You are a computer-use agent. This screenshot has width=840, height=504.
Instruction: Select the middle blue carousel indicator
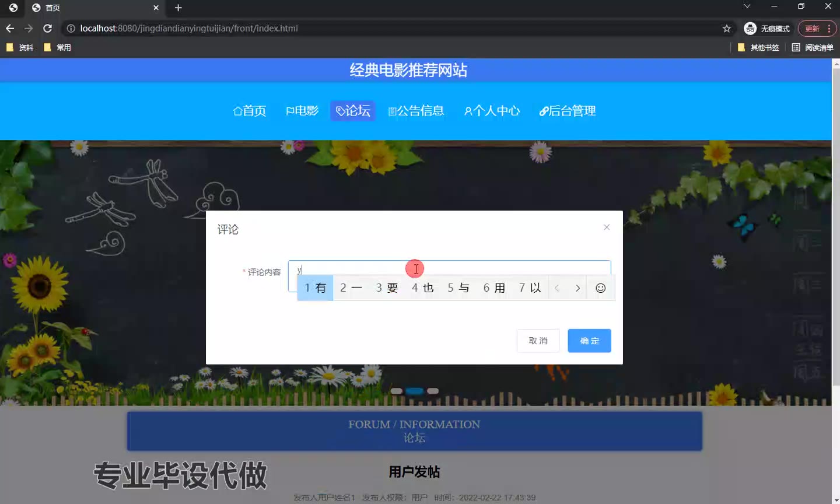414,391
